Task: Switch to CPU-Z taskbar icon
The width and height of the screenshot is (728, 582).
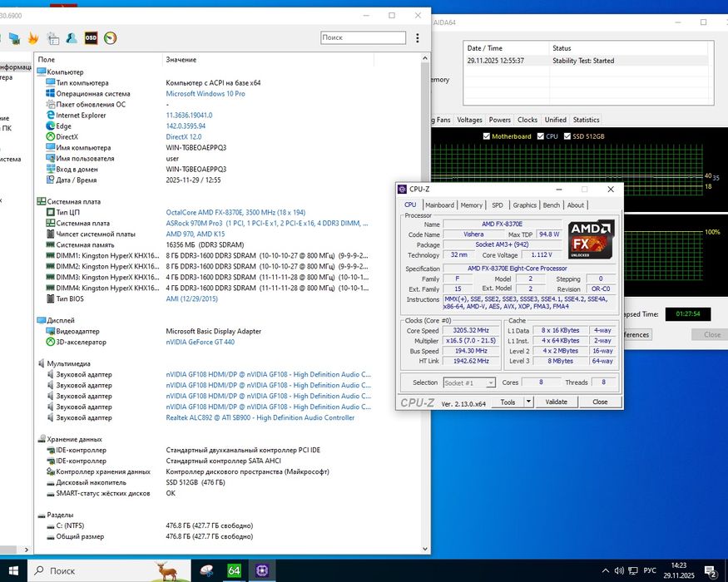Action: point(262,570)
